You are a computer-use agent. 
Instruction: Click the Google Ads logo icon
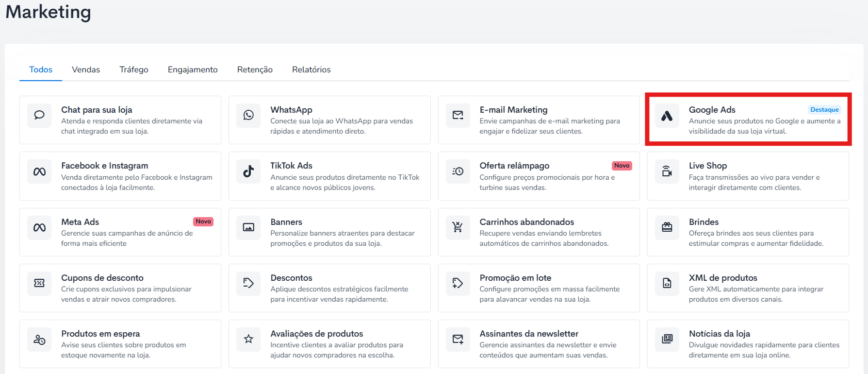(667, 116)
